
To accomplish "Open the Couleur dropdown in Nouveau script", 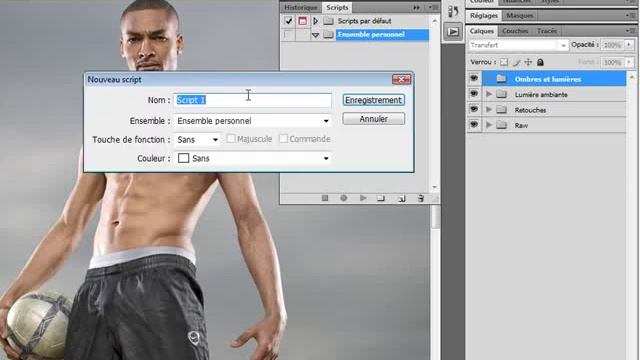I will [x=253, y=158].
